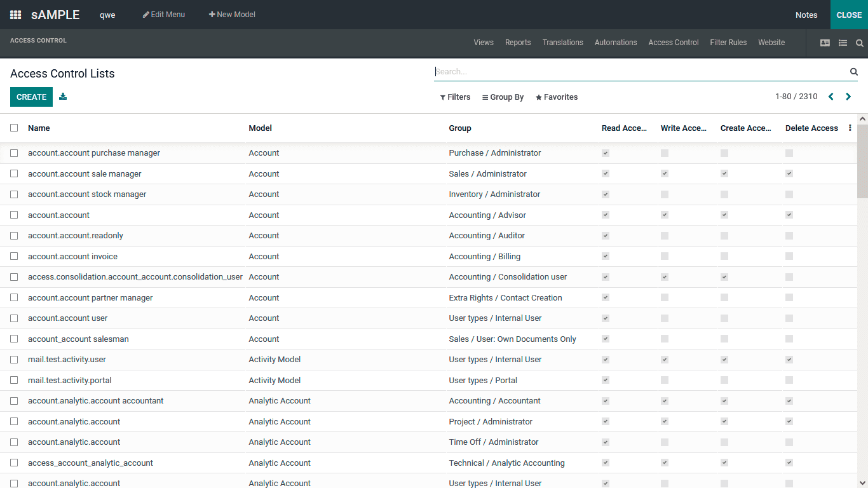
Task: Click the Edit Menu pencil icon
Action: click(163, 14)
